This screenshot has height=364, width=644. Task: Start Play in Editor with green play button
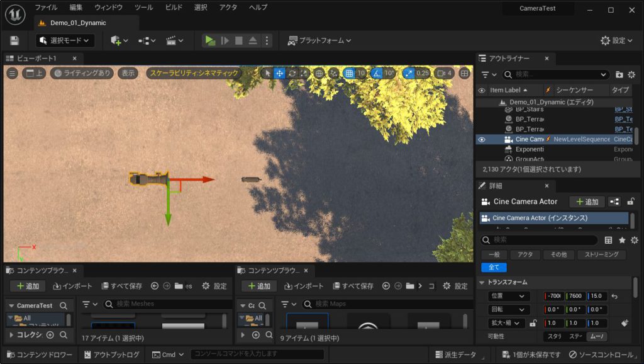210,40
